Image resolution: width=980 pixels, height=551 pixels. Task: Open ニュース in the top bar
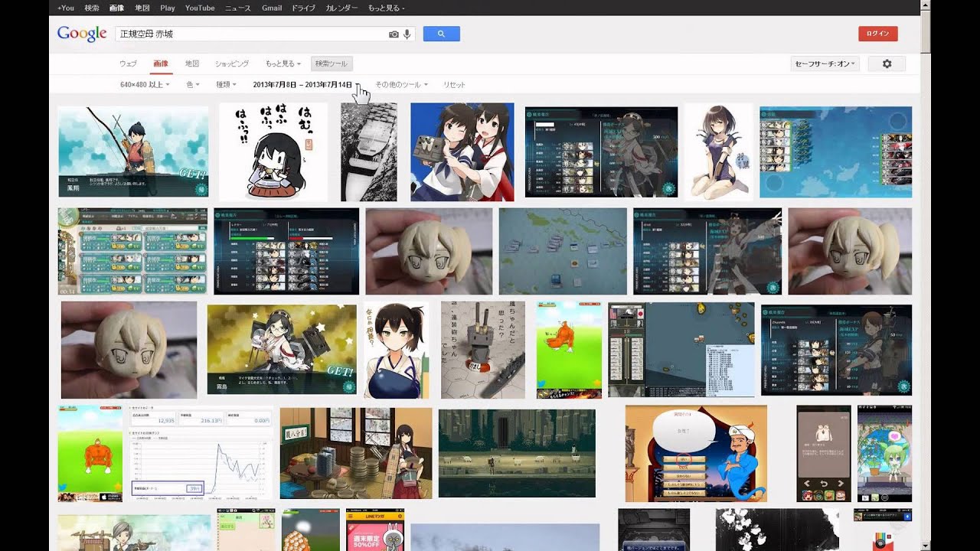tap(238, 8)
